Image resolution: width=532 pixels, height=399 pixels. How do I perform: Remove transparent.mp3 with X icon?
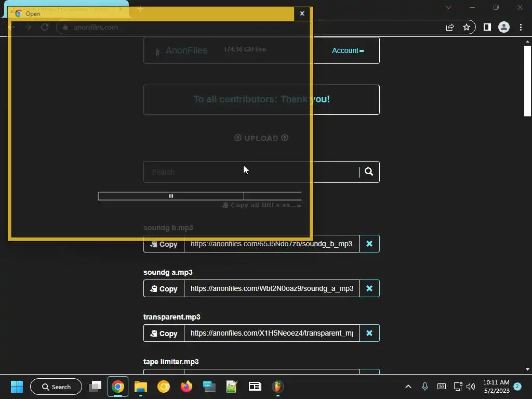(369, 333)
